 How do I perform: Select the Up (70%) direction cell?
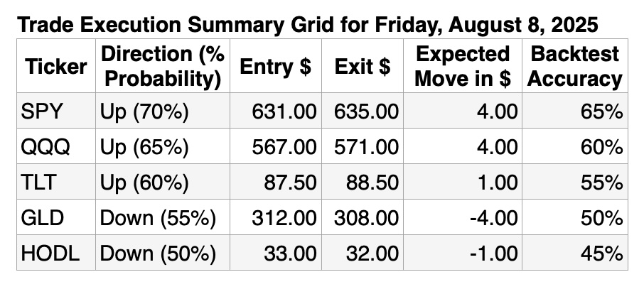pos(163,111)
